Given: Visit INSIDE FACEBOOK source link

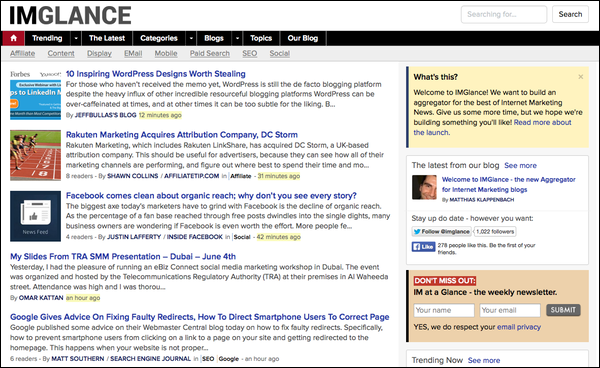Looking at the screenshot, I should point(195,237).
